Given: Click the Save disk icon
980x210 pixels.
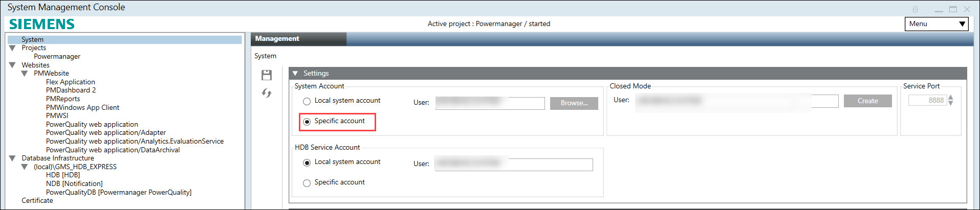Looking at the screenshot, I should [x=266, y=75].
